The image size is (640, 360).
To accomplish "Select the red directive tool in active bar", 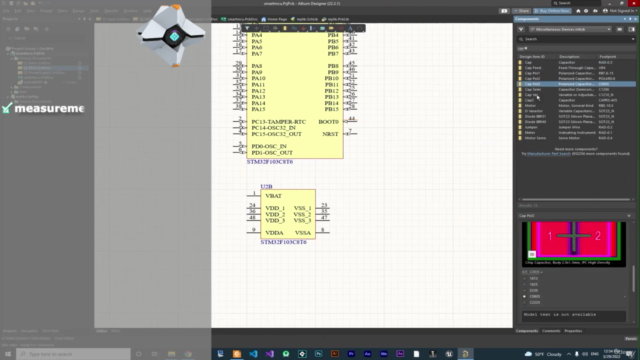I will [341, 28].
